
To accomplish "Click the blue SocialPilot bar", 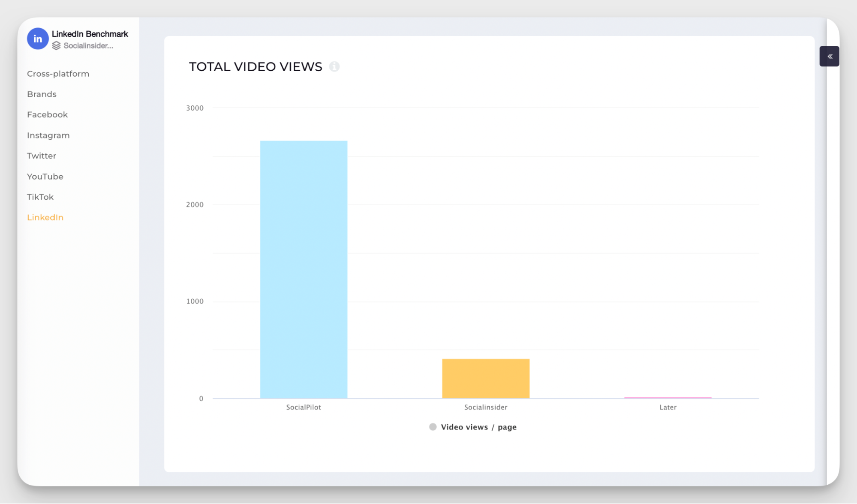I will 304,270.
